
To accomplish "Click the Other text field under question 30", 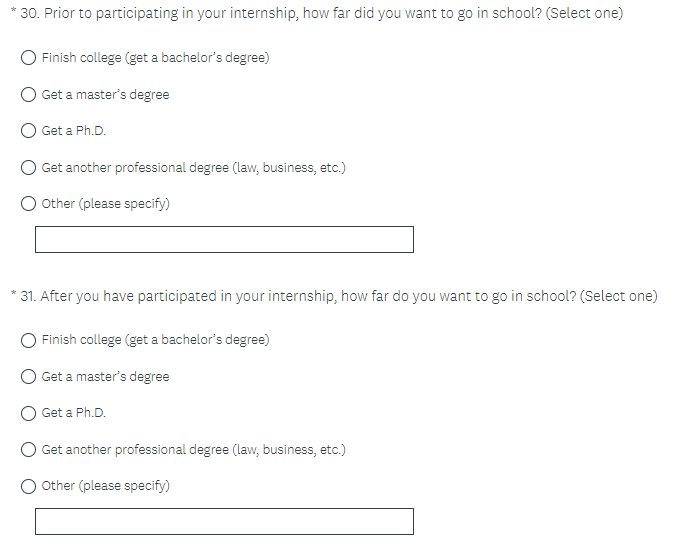I will [224, 240].
